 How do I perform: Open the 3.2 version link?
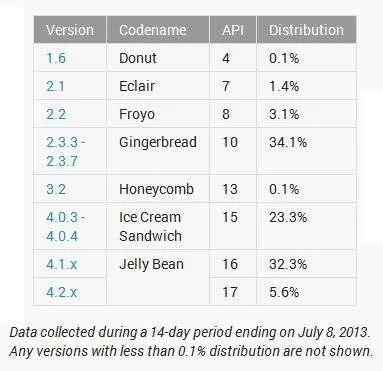[x=56, y=189]
